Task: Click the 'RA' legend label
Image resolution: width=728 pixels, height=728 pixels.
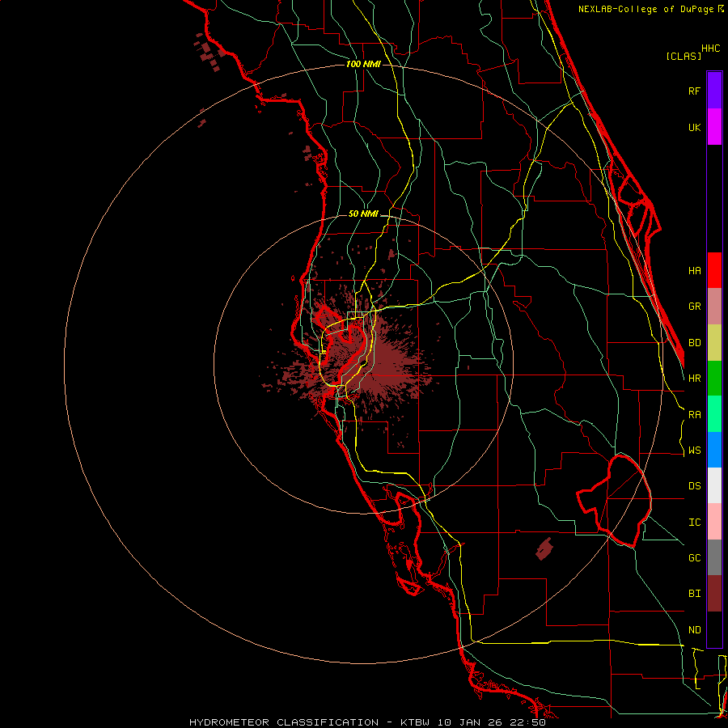Action: tap(695, 415)
